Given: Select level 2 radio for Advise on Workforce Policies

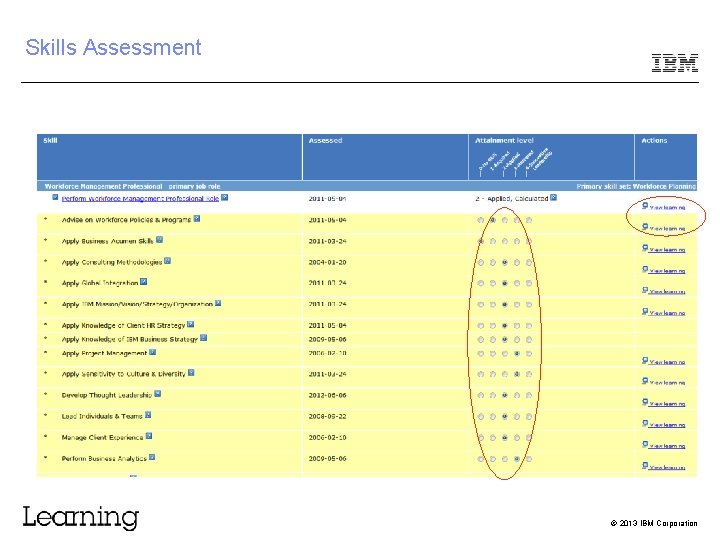Looking at the screenshot, I should (x=505, y=220).
